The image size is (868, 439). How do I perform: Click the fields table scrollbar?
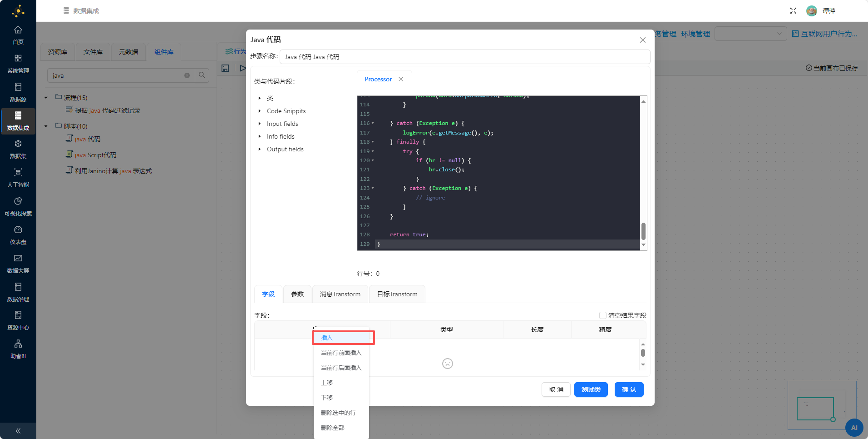coord(643,353)
